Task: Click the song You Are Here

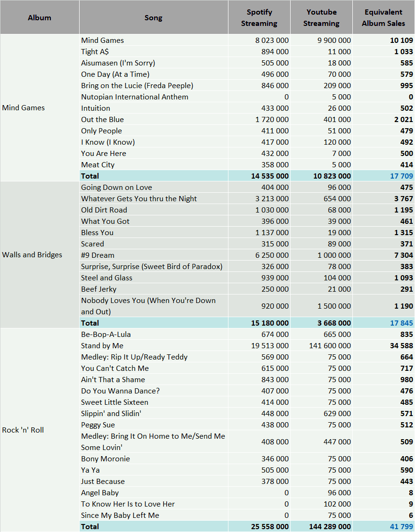Action: (x=154, y=153)
